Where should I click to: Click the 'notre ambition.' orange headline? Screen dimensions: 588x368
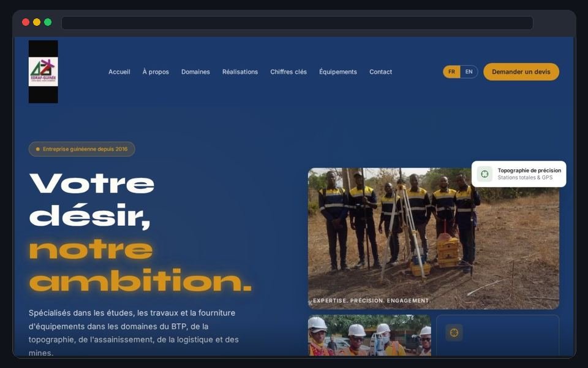click(x=140, y=266)
